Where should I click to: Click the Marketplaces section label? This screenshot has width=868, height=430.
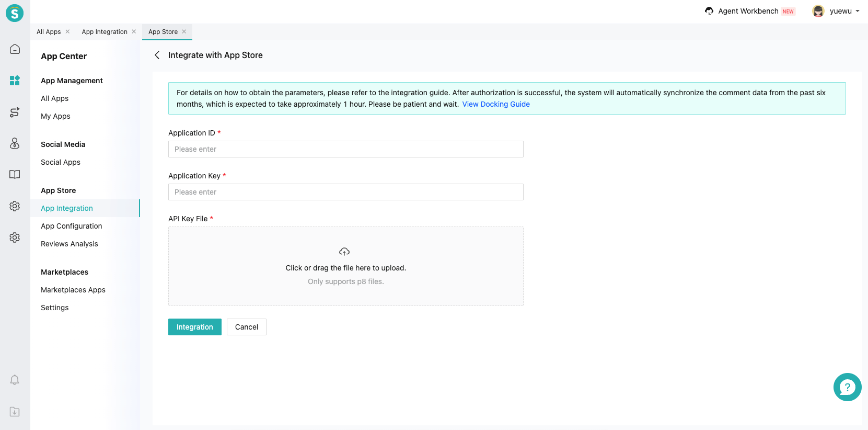pos(64,272)
